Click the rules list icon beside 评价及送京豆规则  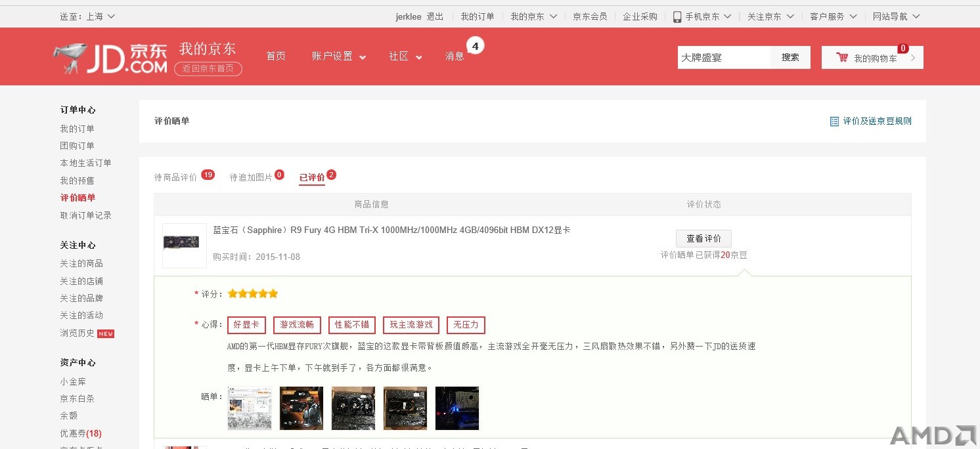[x=834, y=121]
